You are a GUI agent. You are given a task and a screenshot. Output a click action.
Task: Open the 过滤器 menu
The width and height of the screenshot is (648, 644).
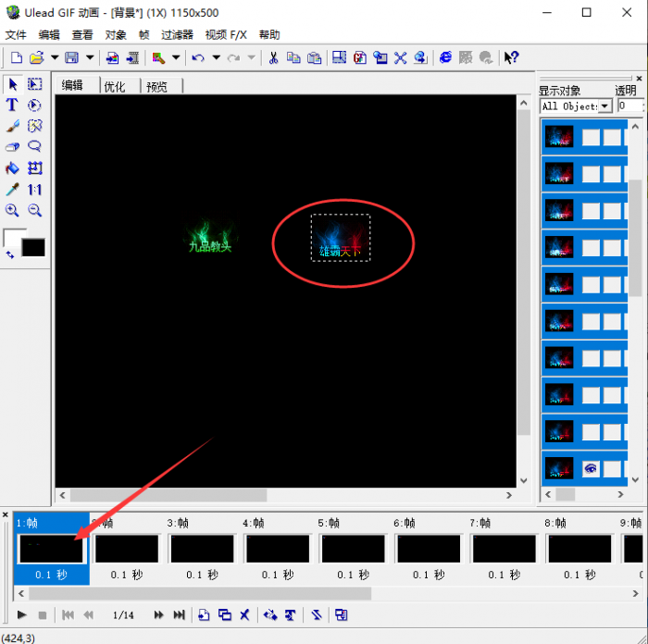[177, 34]
